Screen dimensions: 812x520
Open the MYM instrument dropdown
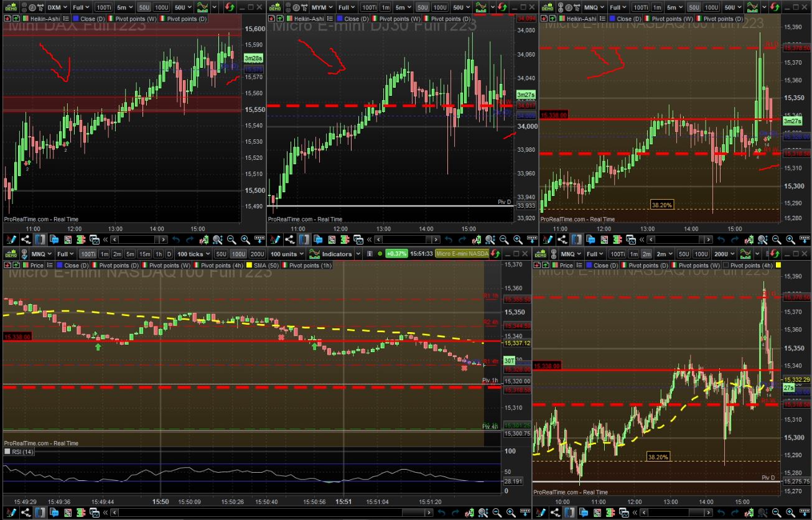(321, 7)
